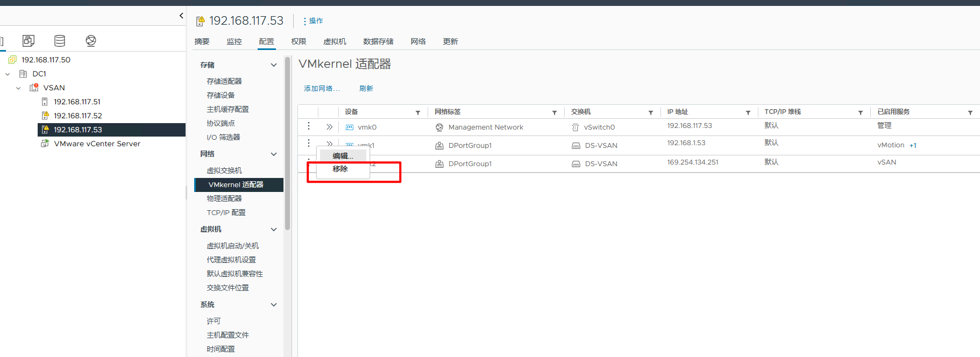Collapse the left navigation pane arrow
Screen dimensions: 980x357
click(x=181, y=16)
